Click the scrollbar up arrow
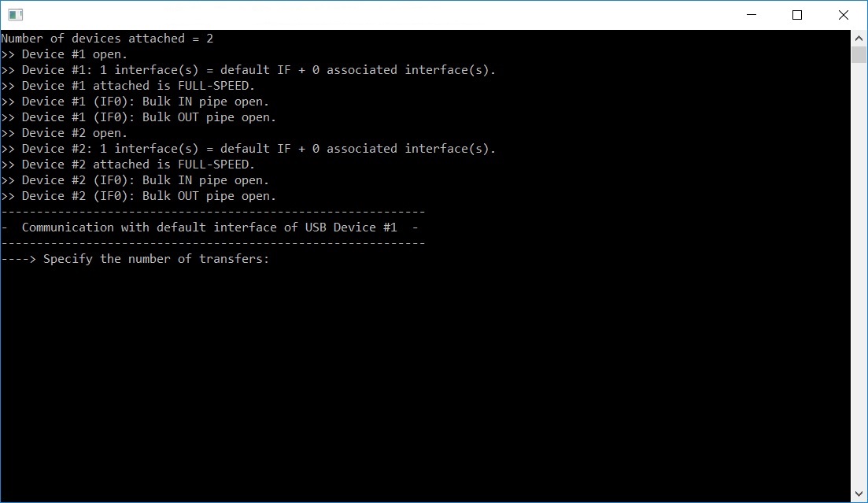This screenshot has height=503, width=868. [x=859, y=39]
